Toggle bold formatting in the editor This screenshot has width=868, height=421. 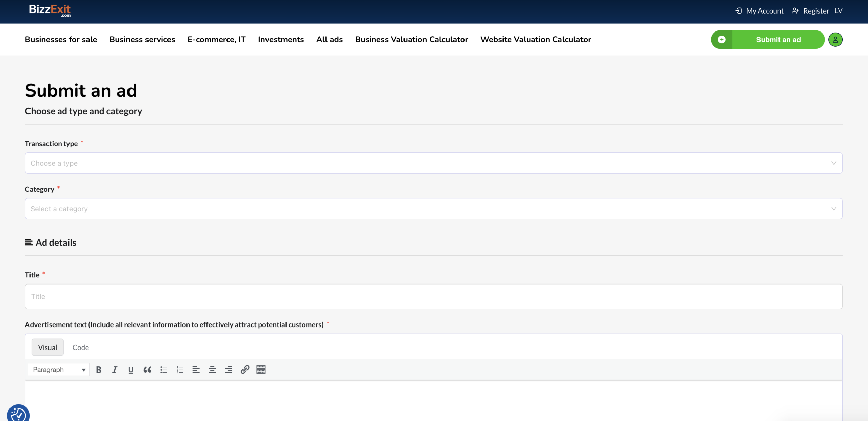coord(99,370)
